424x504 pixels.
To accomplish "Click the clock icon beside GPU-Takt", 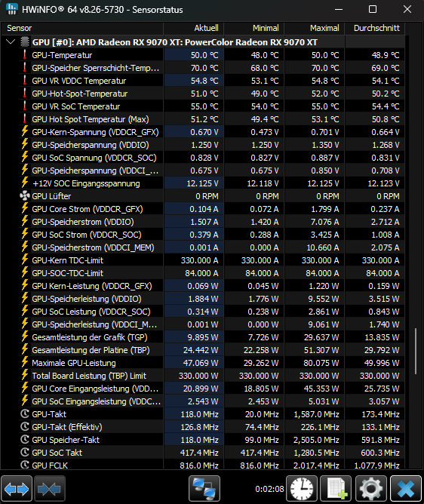I will (25, 414).
